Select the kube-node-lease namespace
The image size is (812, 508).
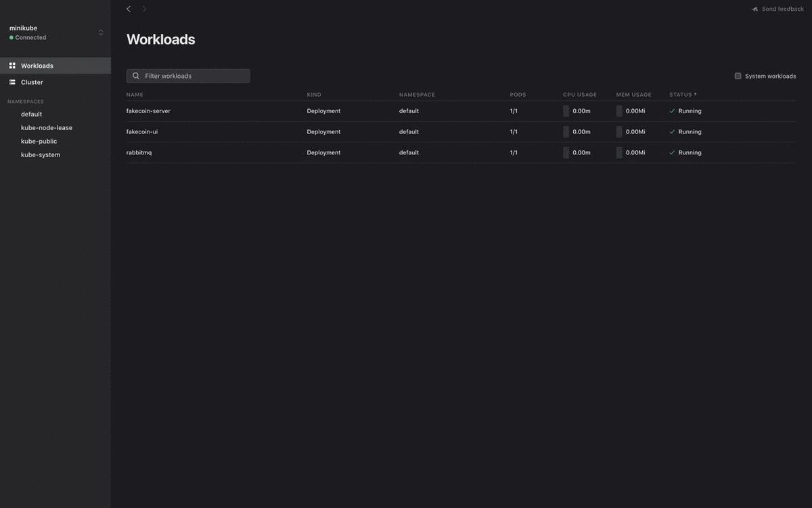click(46, 127)
